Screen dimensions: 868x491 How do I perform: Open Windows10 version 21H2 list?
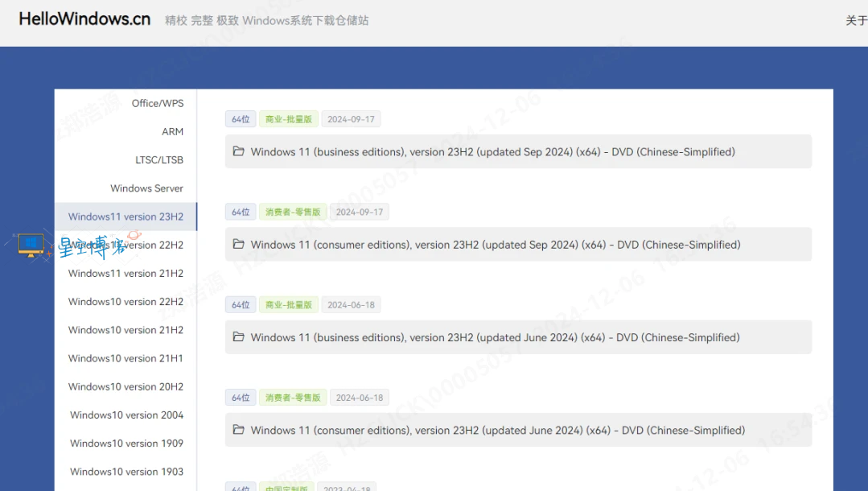[x=125, y=330]
